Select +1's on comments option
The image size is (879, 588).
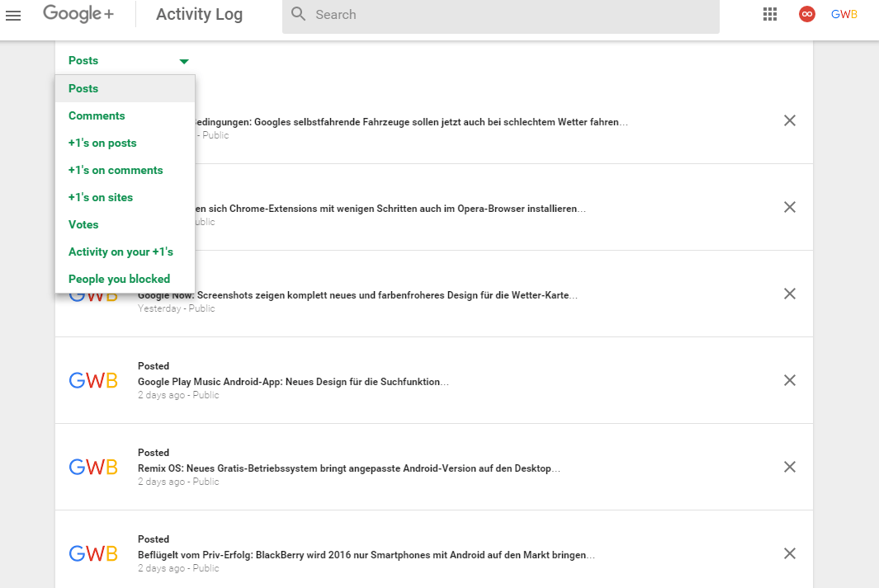coord(116,170)
